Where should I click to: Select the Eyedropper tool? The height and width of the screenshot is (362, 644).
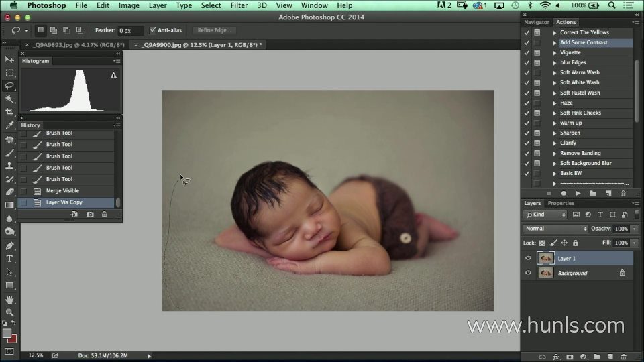(9, 125)
